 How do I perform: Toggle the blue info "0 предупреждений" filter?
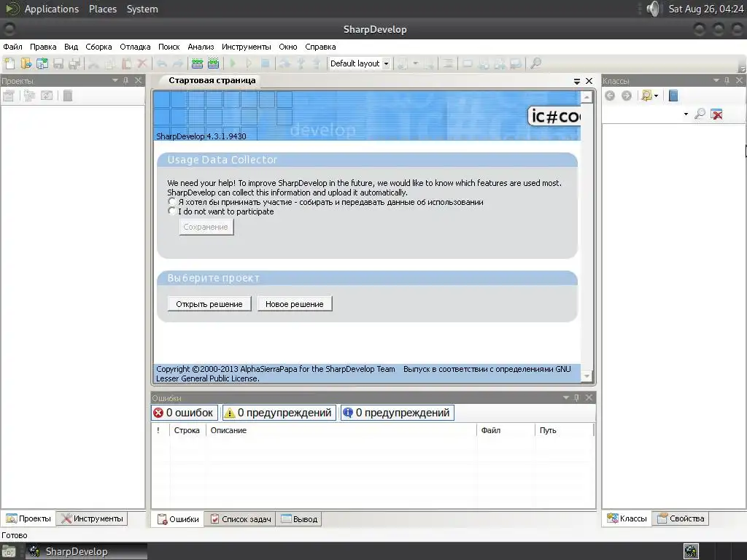tap(398, 413)
